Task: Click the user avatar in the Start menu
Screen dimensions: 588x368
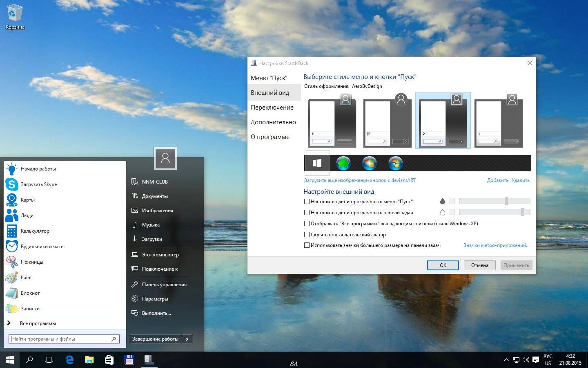Action: 165,158
